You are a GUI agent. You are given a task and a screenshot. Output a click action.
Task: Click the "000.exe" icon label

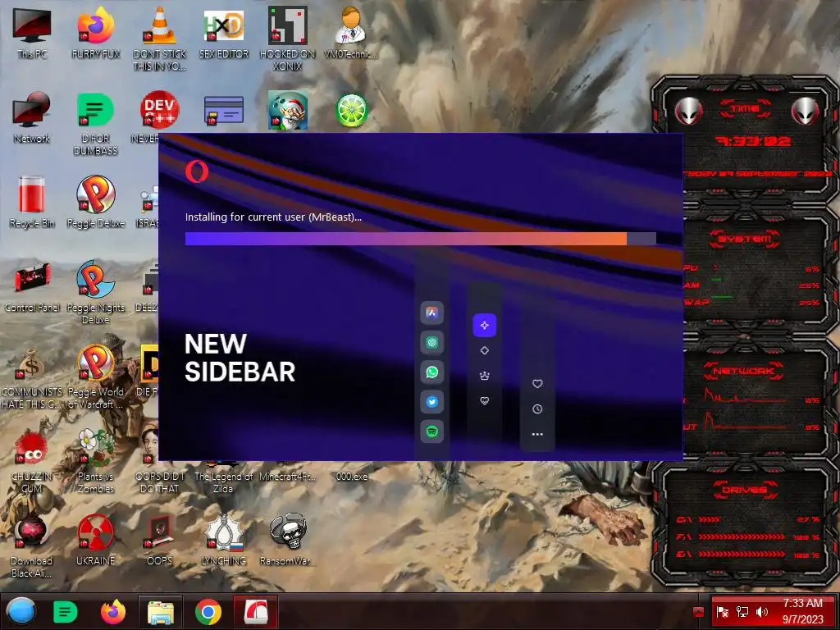[351, 477]
